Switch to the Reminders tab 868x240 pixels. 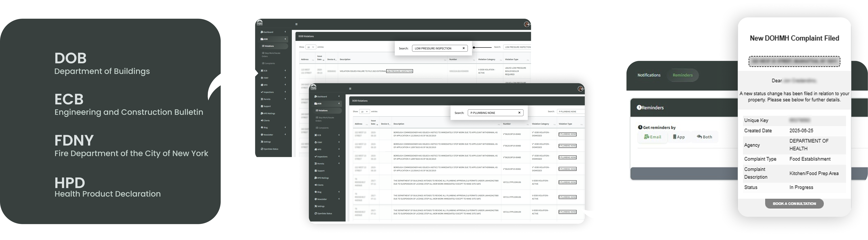pos(682,75)
